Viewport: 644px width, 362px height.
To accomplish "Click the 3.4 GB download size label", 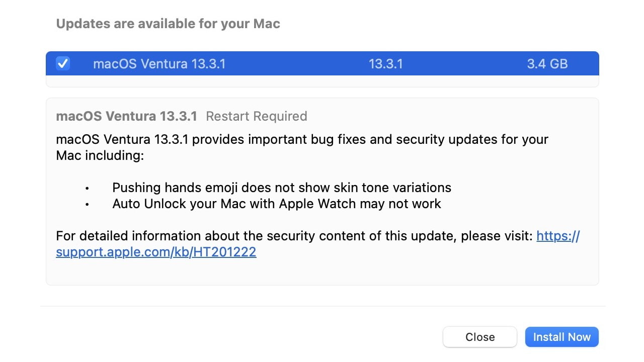I will coord(547,63).
